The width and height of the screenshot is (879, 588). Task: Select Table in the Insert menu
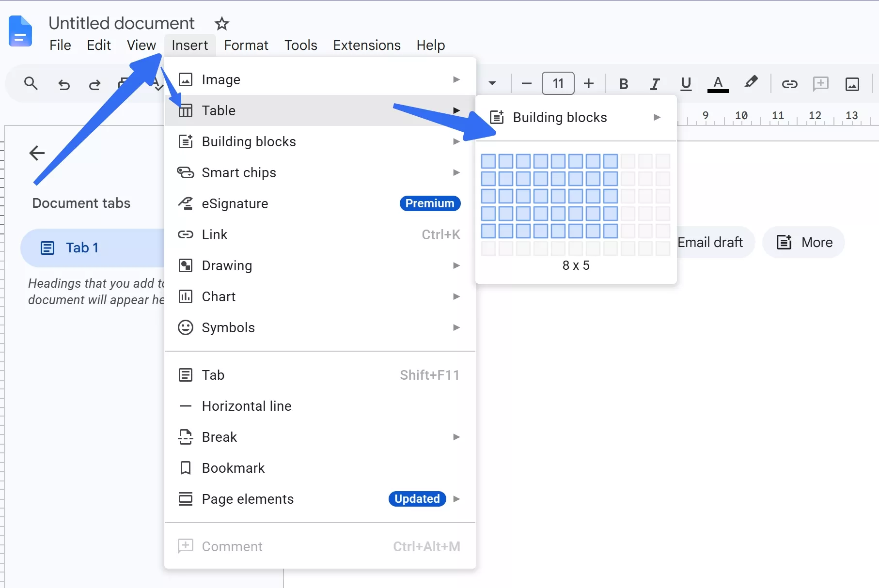click(320, 110)
